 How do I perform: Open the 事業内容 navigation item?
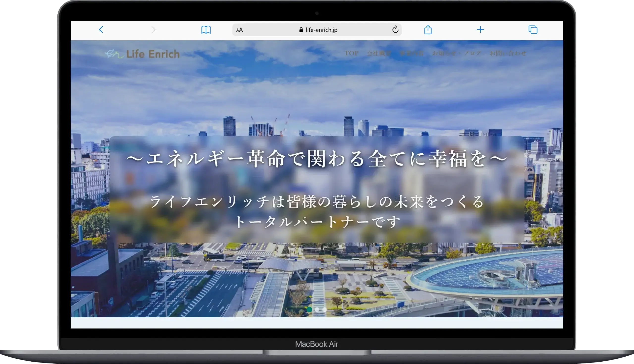tap(412, 53)
